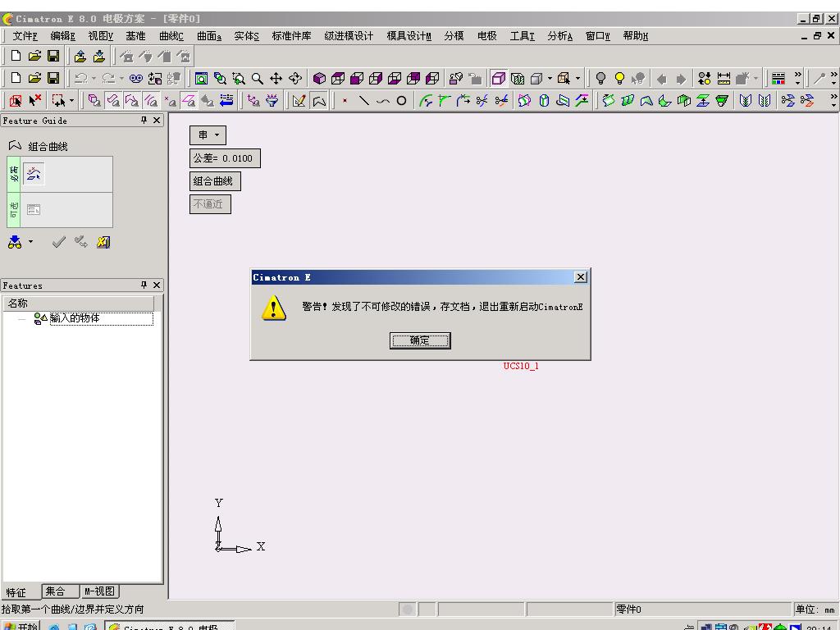840x630 pixels.
Task: Click the 名称 column header
Action: [x=79, y=304]
